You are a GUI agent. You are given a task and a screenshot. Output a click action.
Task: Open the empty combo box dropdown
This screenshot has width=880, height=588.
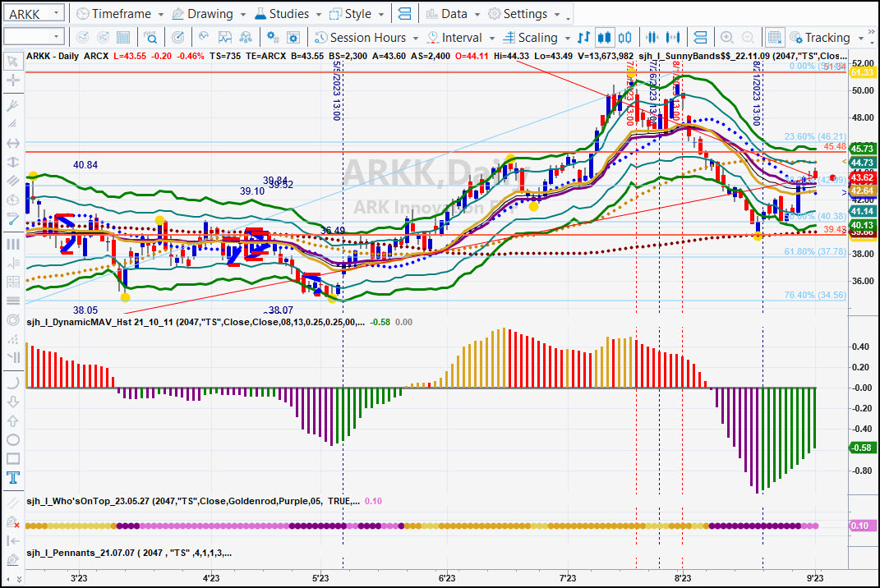coord(56,37)
